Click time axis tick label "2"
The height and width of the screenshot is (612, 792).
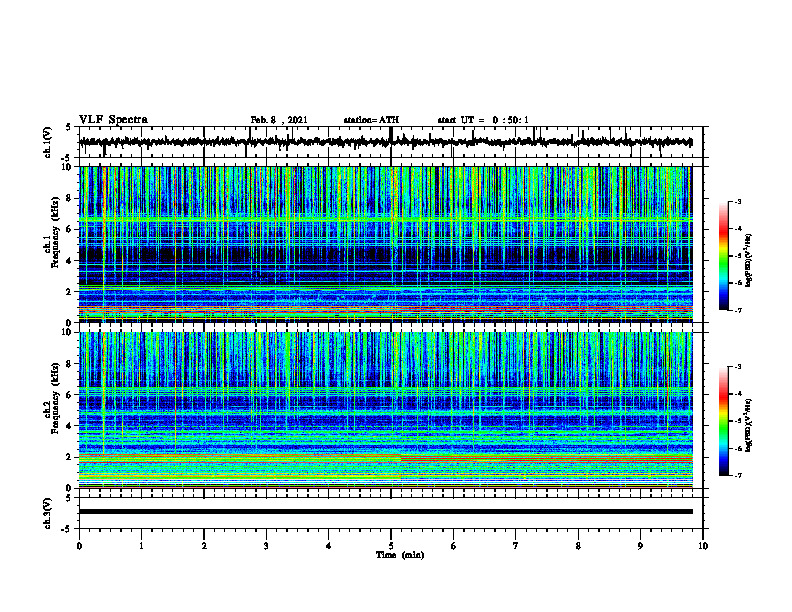click(204, 545)
